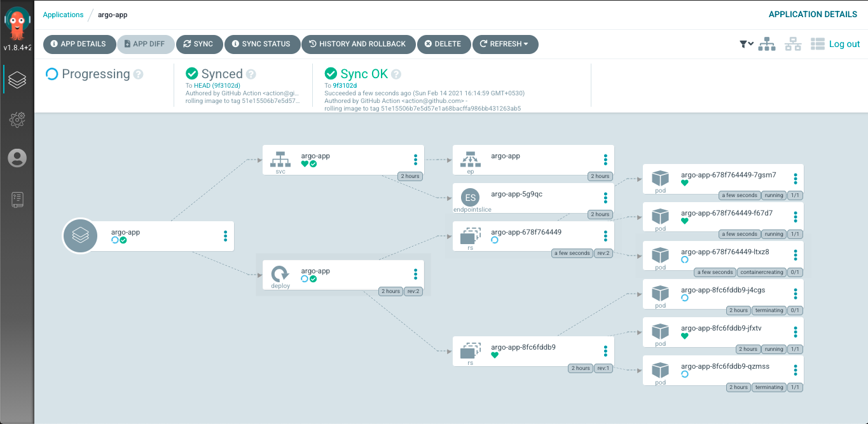Expand the REFRESH dropdown button

(x=505, y=44)
